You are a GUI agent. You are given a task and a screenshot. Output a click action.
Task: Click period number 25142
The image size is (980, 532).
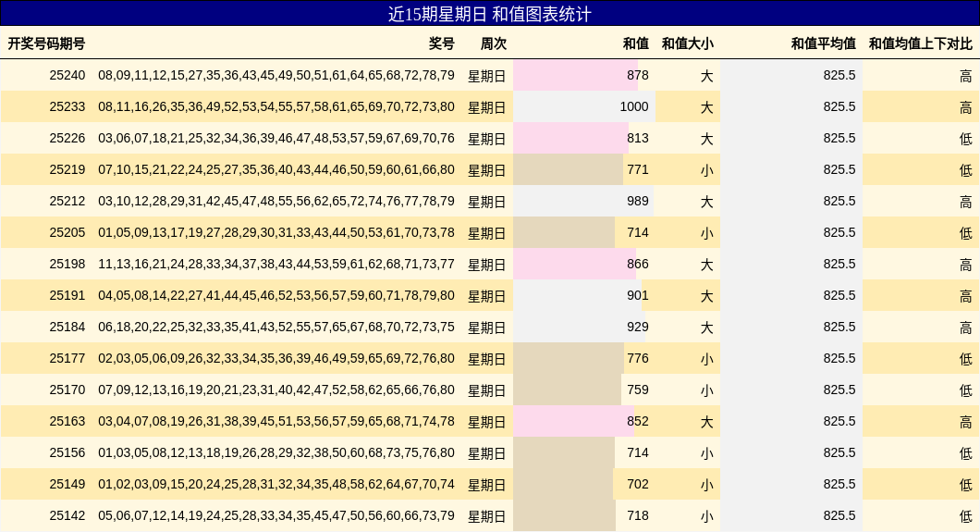pos(67,515)
